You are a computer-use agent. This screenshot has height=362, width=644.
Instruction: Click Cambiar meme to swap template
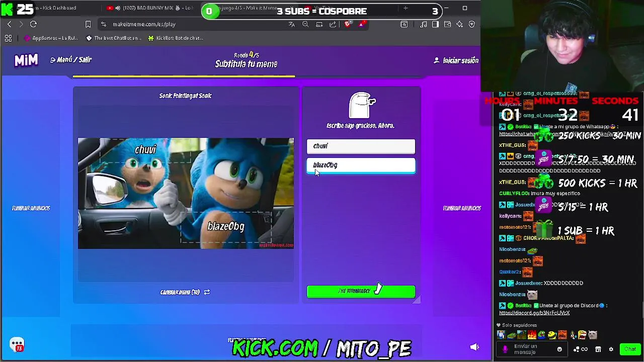tap(185, 292)
